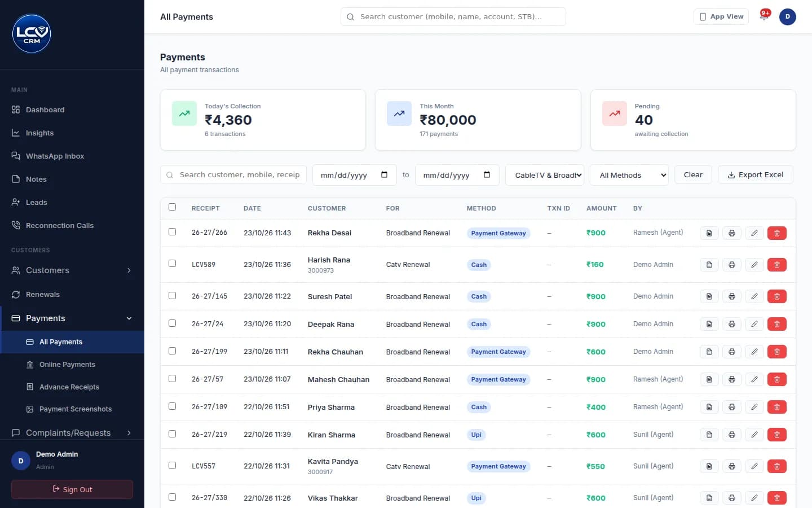Collapse the Payments sidebar section

[x=72, y=318]
